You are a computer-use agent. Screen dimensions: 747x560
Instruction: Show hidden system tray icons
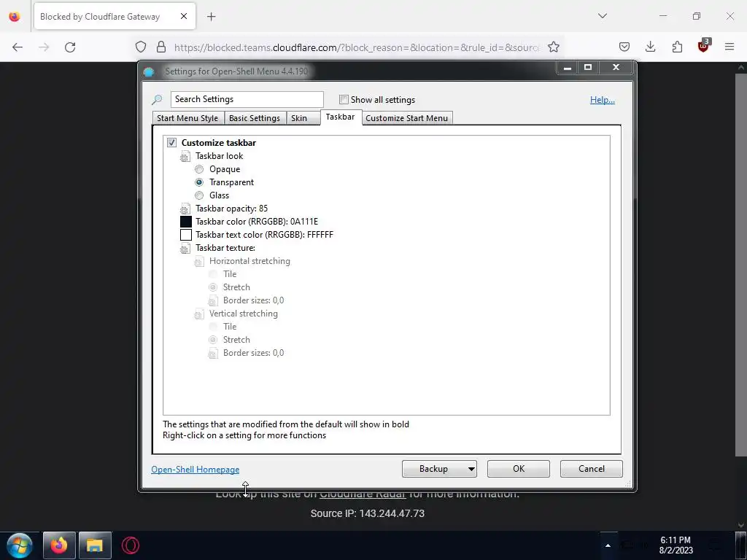tap(608, 545)
